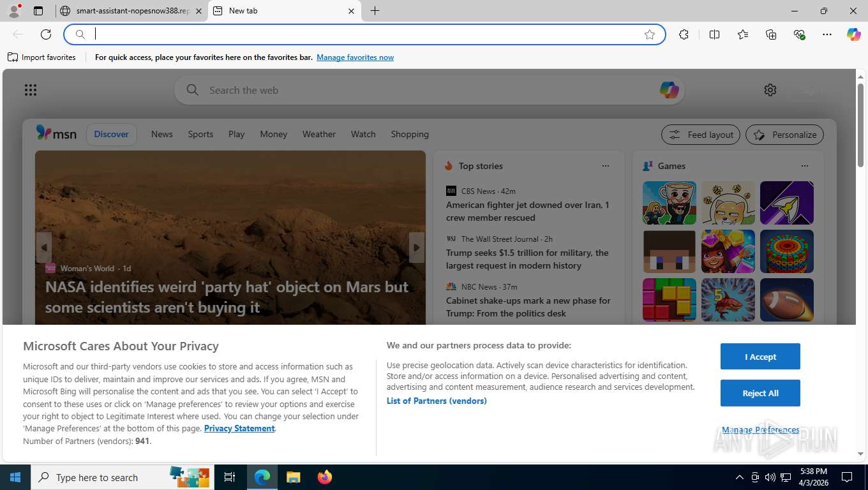
Task: Open the Collections icon
Action: coord(771,34)
